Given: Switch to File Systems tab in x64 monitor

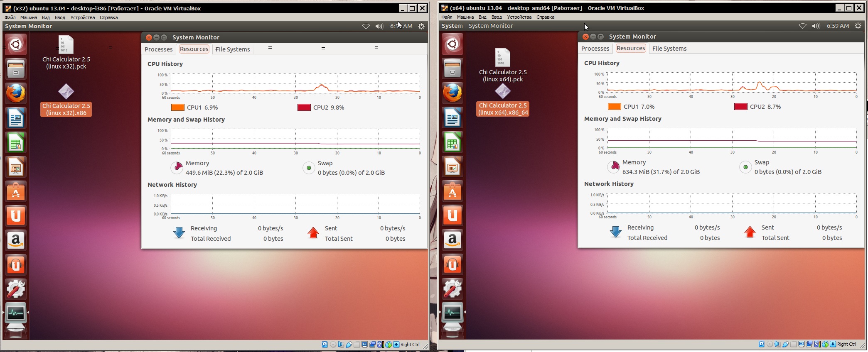Looking at the screenshot, I should (669, 49).
